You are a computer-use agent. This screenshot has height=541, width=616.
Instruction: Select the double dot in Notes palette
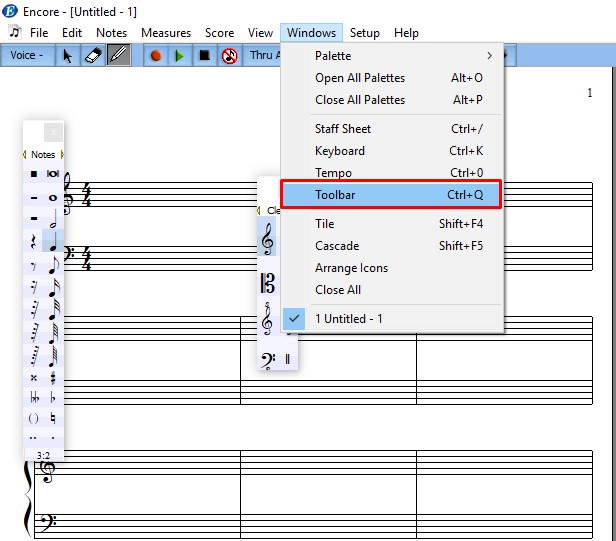(34, 437)
